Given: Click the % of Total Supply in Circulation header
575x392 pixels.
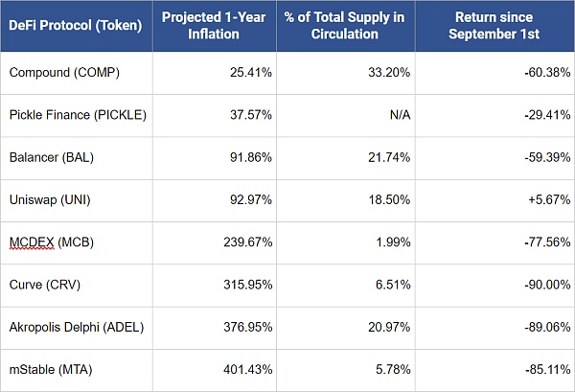Looking at the screenshot, I should 344,25.
